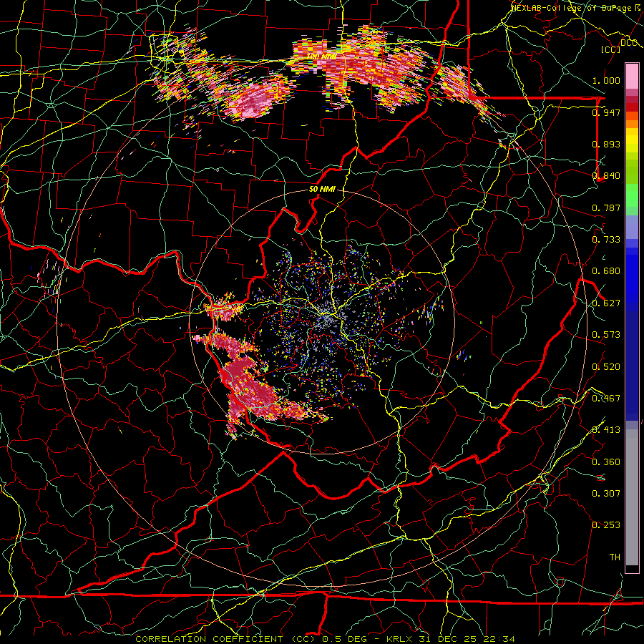
Task: Click the 0.520 legend value
Action: tap(606, 367)
